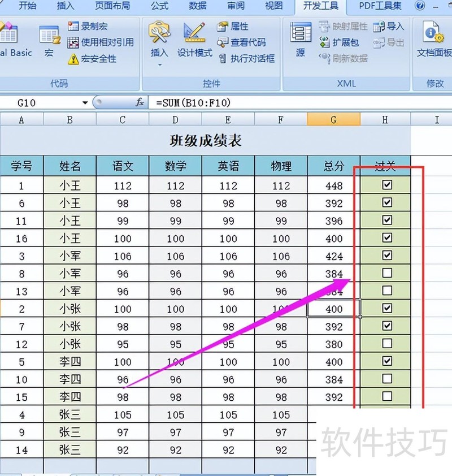Check 过关 checkbox for 学号 8
The width and height of the screenshot is (452, 476).
387,273
